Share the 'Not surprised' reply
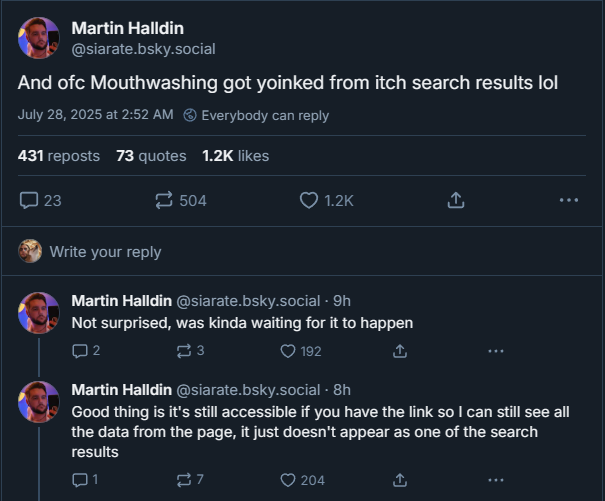This screenshot has width=605, height=501. coord(400,351)
